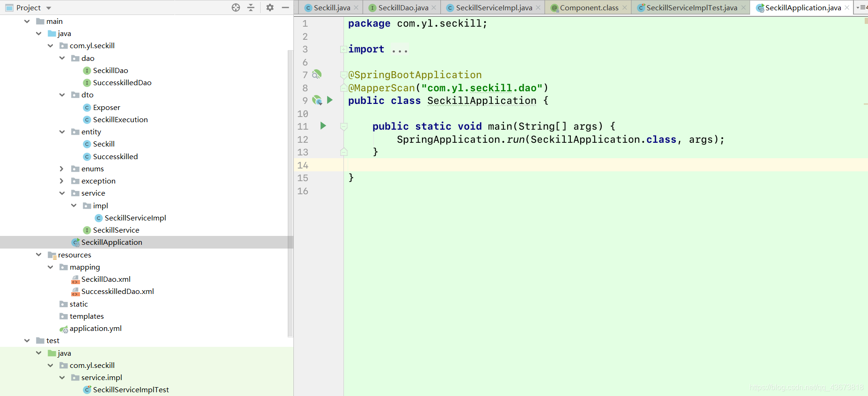Collapse the dto package
868x396 pixels.
[62, 95]
